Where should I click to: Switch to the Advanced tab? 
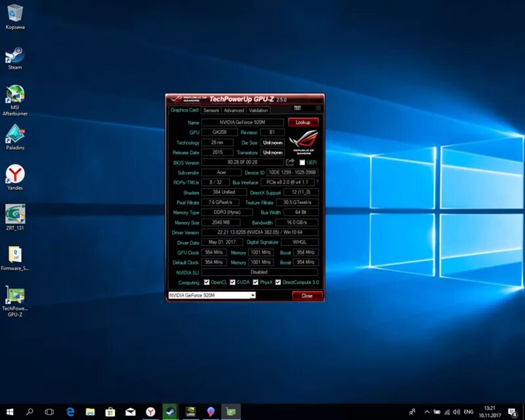point(234,110)
